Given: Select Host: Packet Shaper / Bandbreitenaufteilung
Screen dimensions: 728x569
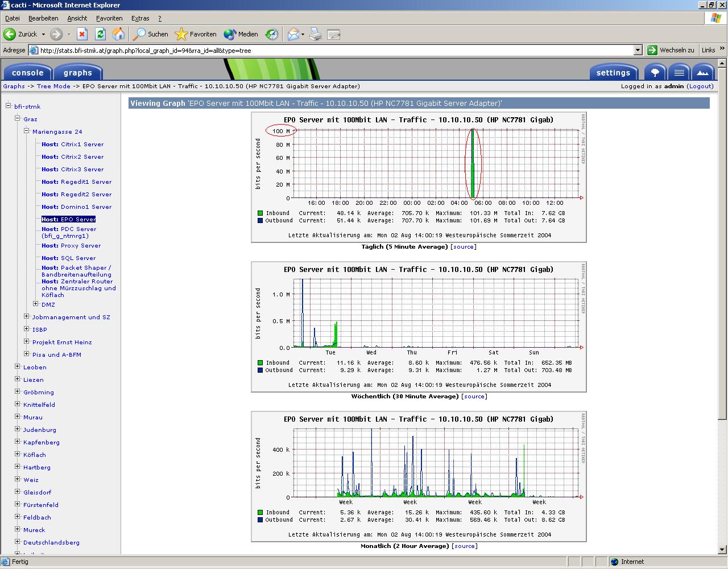Looking at the screenshot, I should [77, 271].
